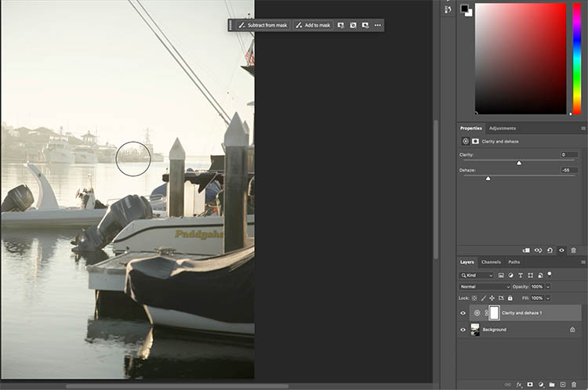Open the Kind layer filter dropdown
588x390 pixels.
point(477,276)
